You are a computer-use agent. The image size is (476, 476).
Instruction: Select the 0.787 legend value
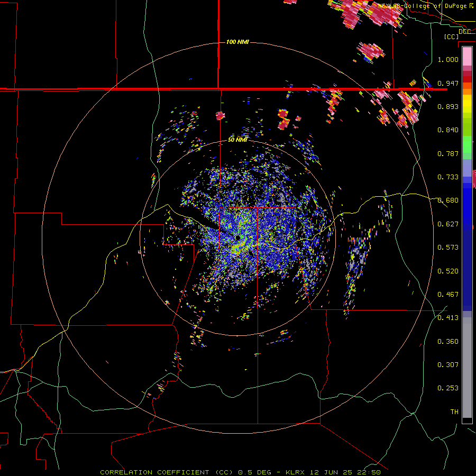coord(448,153)
